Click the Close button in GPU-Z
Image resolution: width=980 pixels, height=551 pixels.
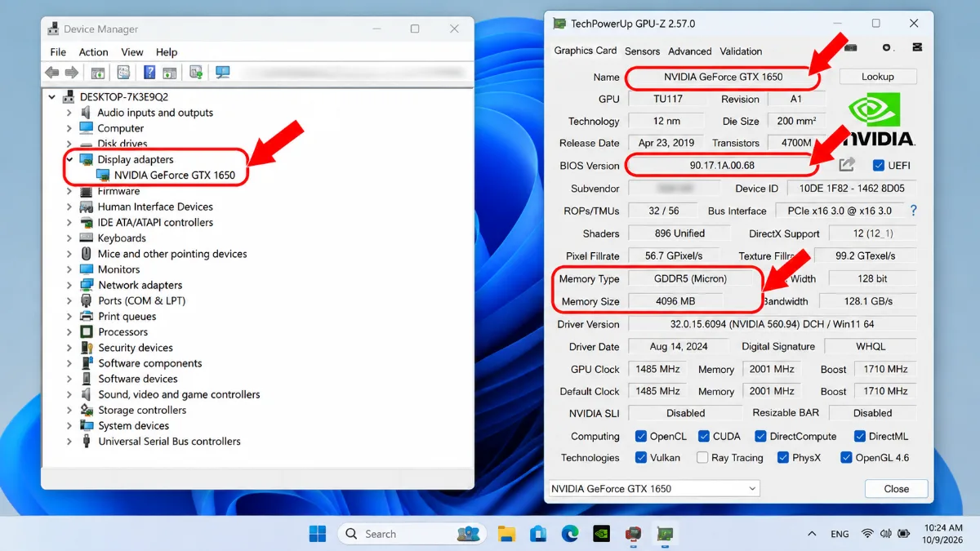click(x=896, y=489)
